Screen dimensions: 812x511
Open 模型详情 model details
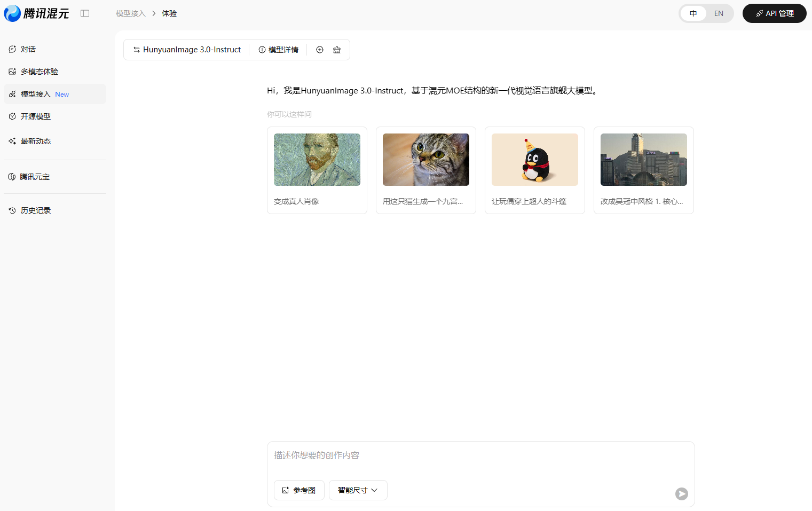[278, 50]
